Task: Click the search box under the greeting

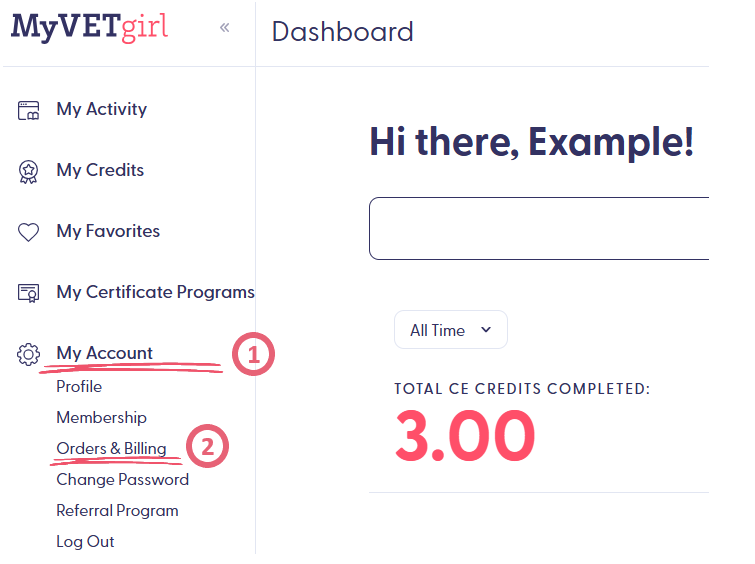Action: click(540, 229)
